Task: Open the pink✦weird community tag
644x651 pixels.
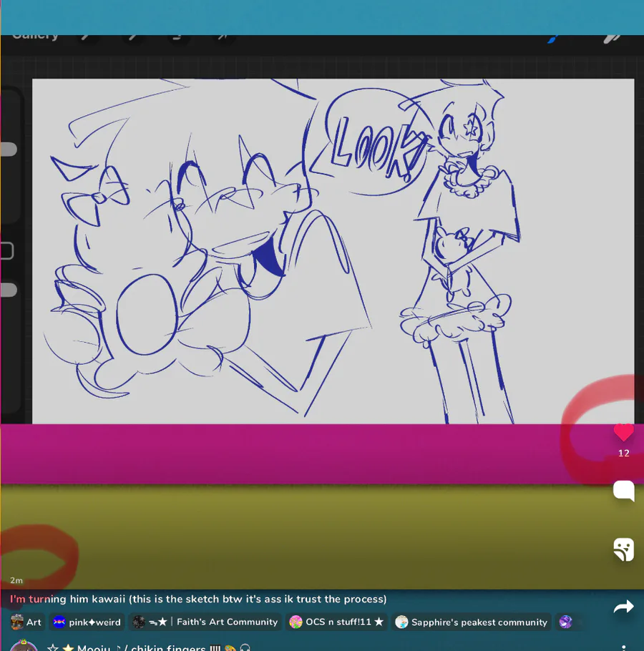Action: click(87, 622)
